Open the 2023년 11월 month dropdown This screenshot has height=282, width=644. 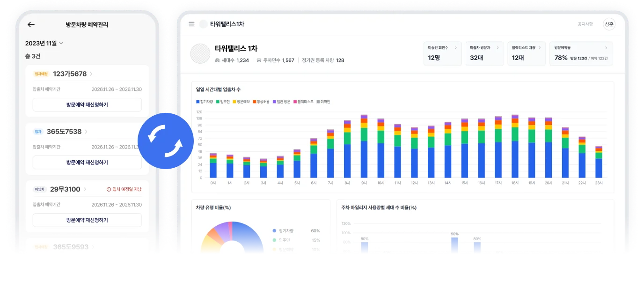click(43, 43)
